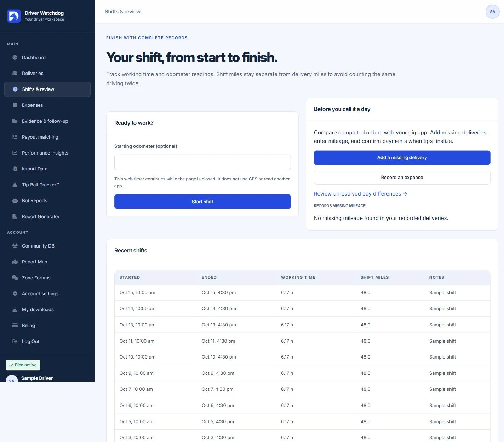Click the Account settings gear icon

(x=15, y=293)
